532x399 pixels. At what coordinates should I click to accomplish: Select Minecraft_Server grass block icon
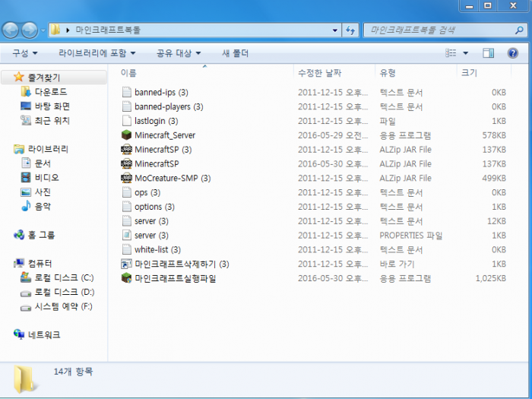[127, 135]
